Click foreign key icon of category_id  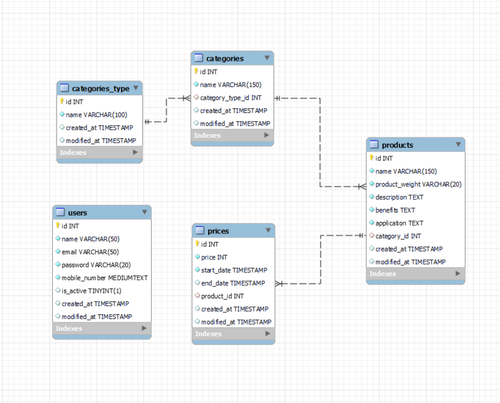click(372, 236)
